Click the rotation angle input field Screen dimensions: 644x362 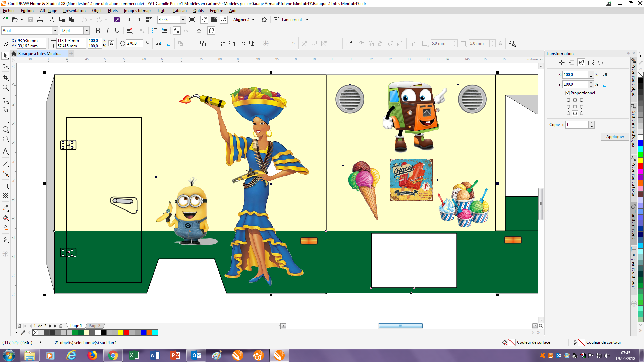pyautogui.click(x=133, y=43)
